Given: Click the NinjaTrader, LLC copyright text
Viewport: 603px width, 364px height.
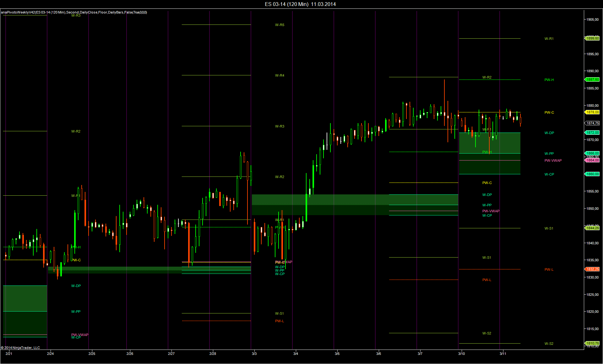Looking at the screenshot, I should [20, 348].
